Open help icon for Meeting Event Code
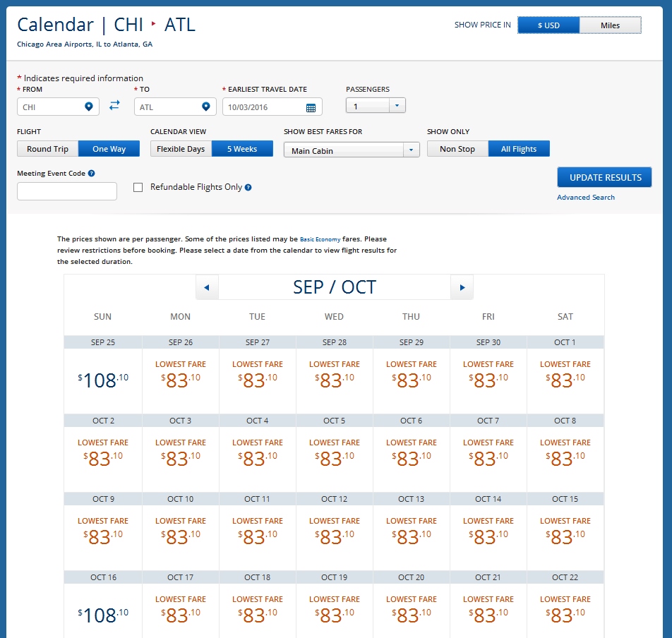 (x=92, y=174)
